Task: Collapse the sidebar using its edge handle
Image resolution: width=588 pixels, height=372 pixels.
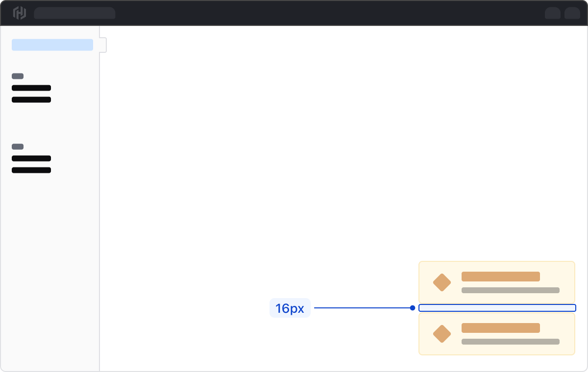Action: [x=103, y=45]
